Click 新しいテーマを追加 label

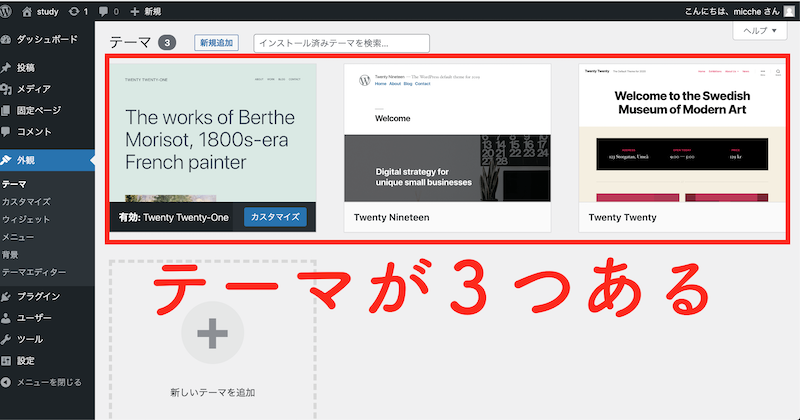click(x=213, y=392)
